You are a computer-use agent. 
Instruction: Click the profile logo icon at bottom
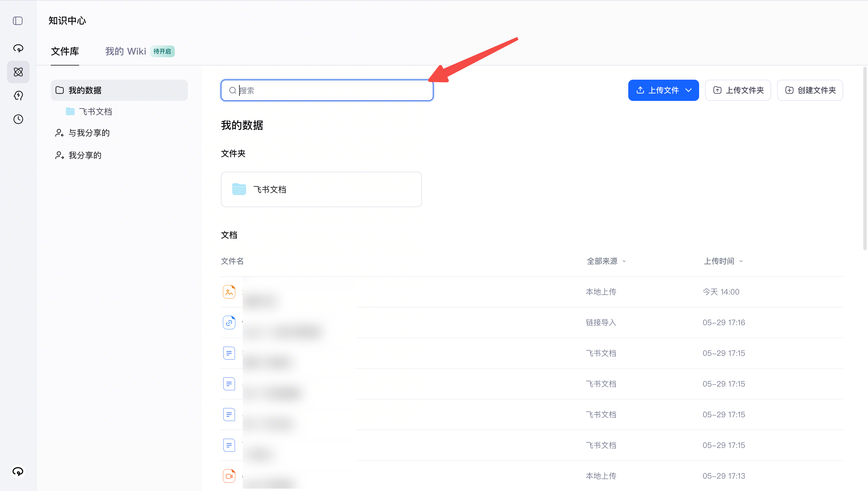(x=18, y=471)
